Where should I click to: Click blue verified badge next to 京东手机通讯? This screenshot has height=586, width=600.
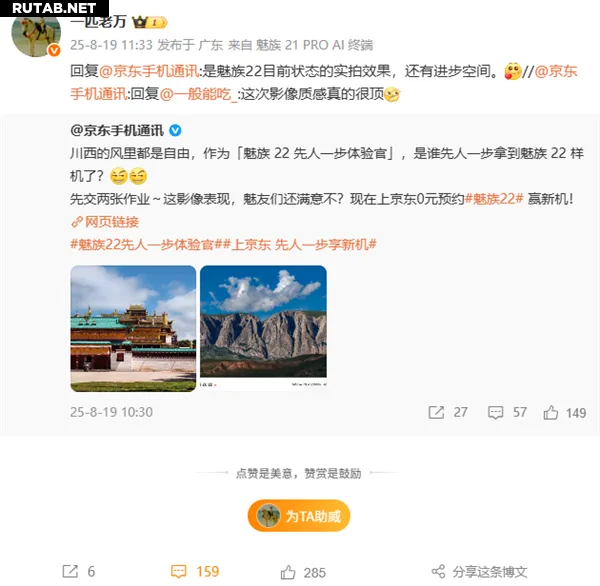pyautogui.click(x=175, y=131)
